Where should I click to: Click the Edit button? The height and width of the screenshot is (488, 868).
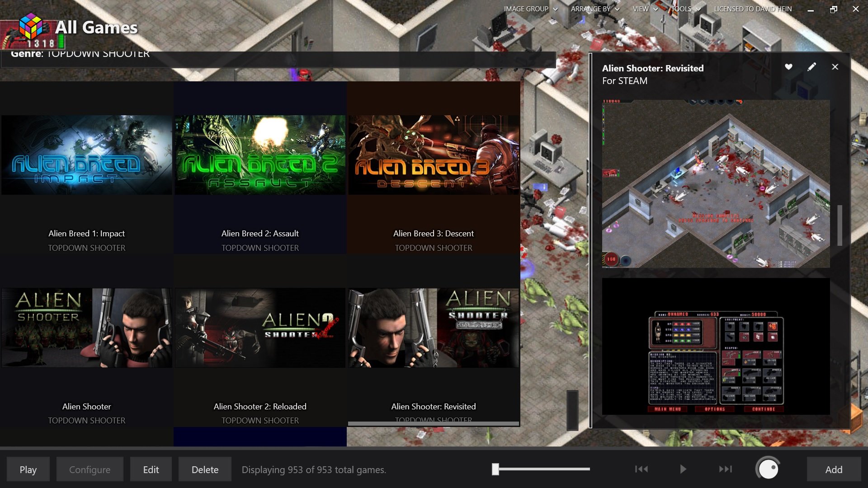151,469
